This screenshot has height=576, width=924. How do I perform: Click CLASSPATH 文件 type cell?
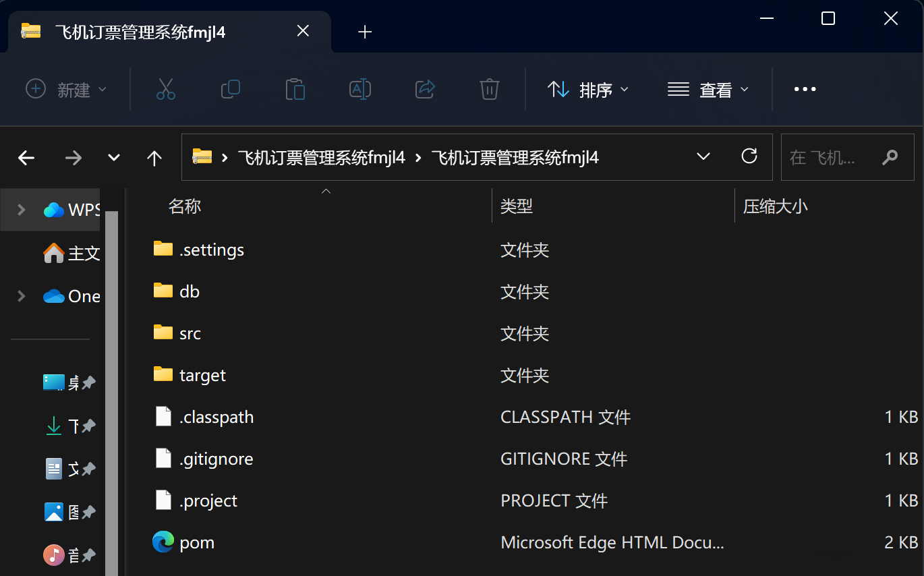566,417
